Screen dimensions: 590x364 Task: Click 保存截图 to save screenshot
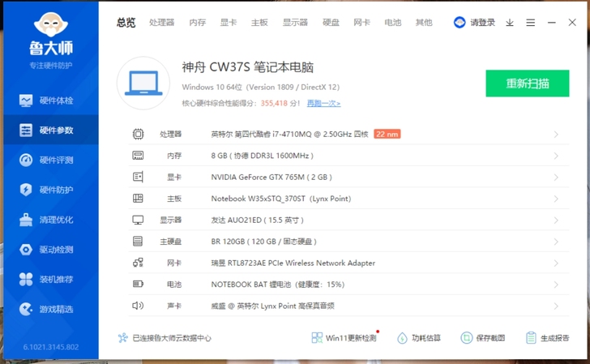pos(482,337)
